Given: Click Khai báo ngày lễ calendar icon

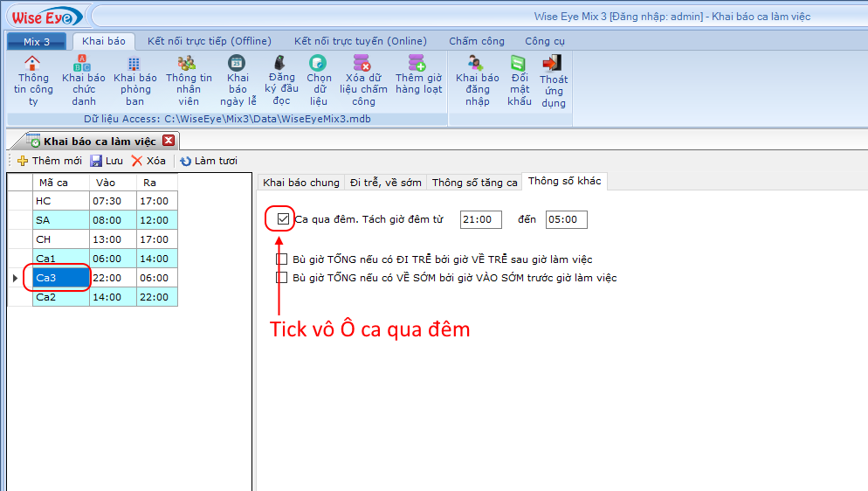Looking at the screenshot, I should point(238,64).
